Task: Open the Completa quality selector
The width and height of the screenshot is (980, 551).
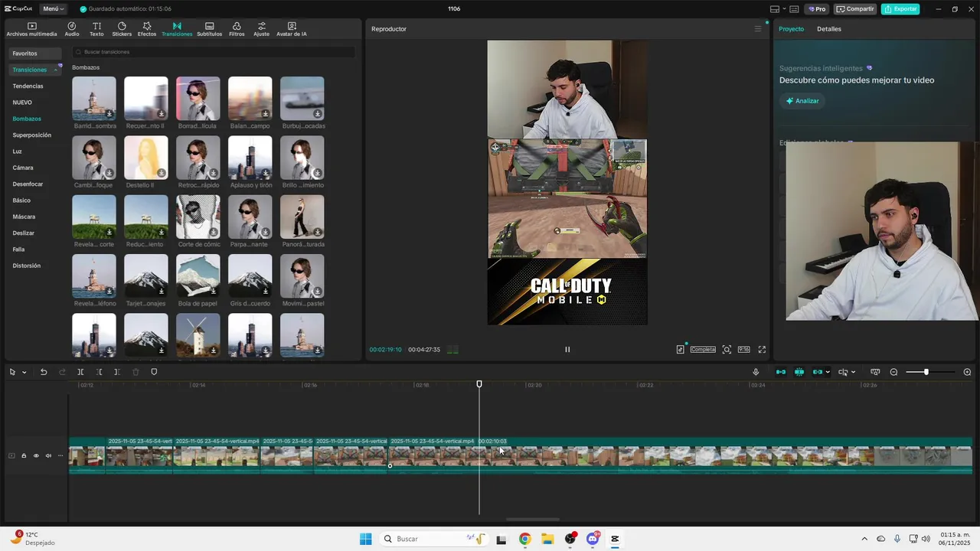Action: click(x=703, y=349)
